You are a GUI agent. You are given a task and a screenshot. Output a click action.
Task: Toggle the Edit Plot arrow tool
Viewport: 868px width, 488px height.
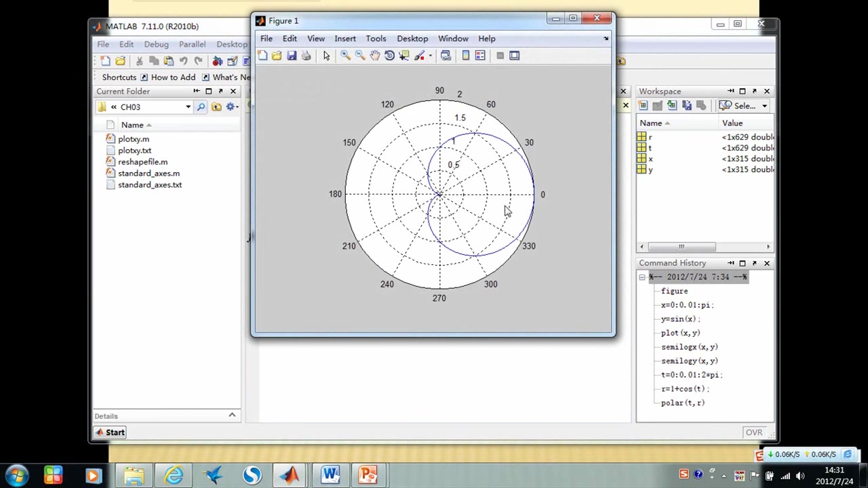pos(326,56)
